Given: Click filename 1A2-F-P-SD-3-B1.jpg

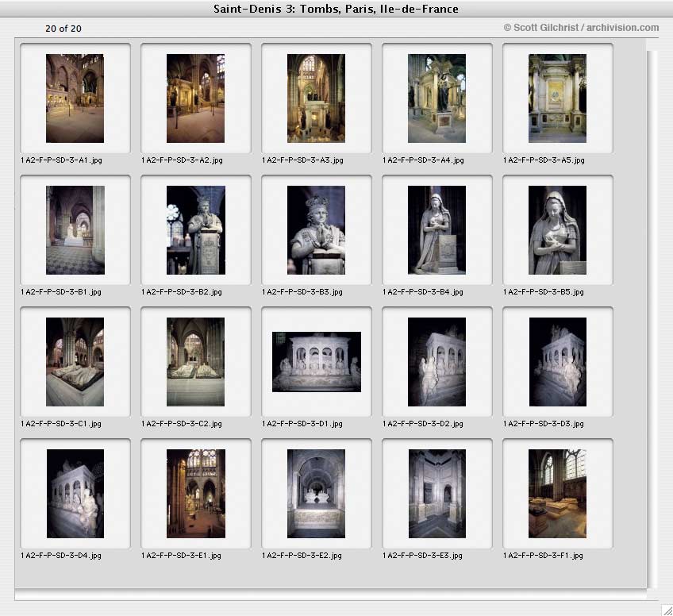Looking at the screenshot, I should click(x=61, y=292).
